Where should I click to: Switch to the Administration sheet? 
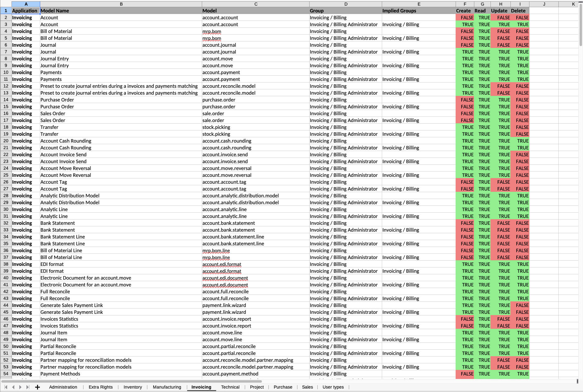click(x=63, y=387)
